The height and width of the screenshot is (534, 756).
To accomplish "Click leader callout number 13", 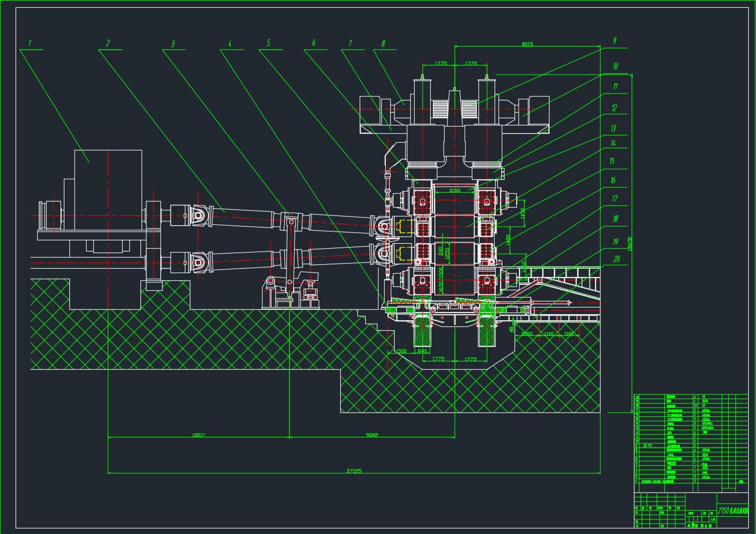I will 613,128.
